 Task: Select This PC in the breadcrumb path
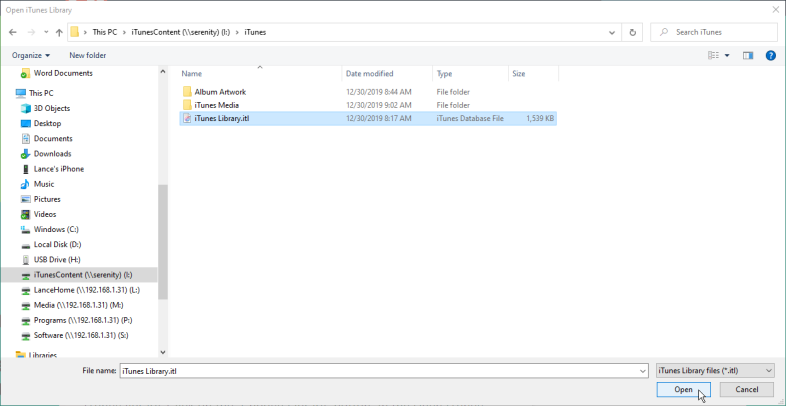(x=105, y=32)
